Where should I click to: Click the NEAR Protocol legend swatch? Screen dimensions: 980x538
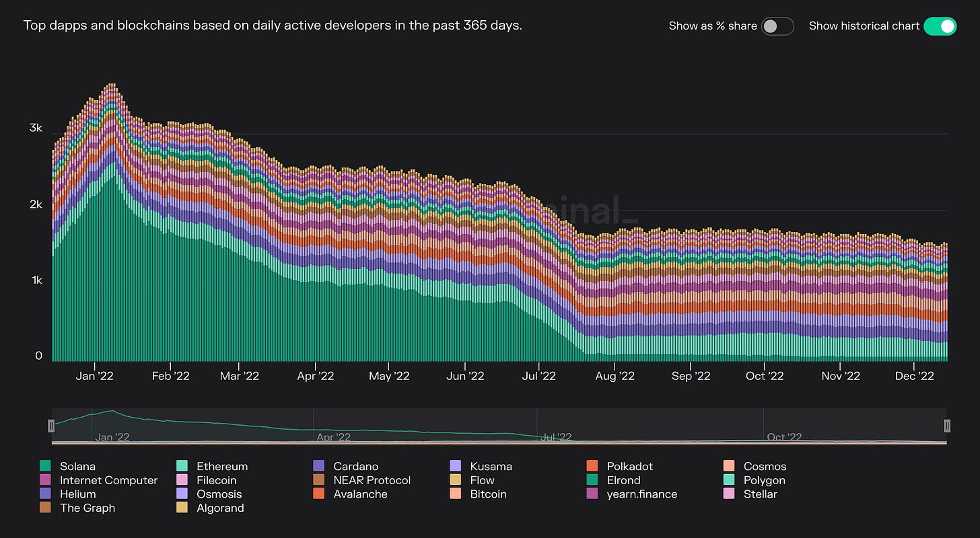coord(319,480)
